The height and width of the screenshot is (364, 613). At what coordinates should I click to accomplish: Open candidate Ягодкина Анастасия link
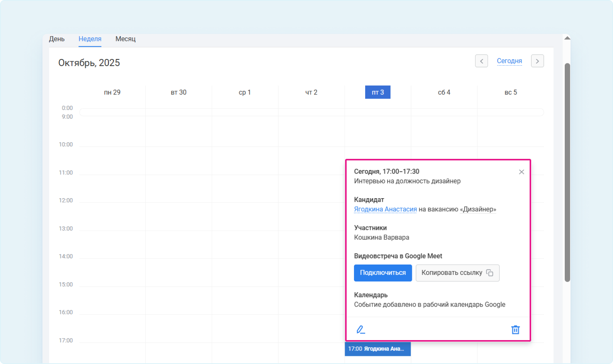[x=385, y=209]
